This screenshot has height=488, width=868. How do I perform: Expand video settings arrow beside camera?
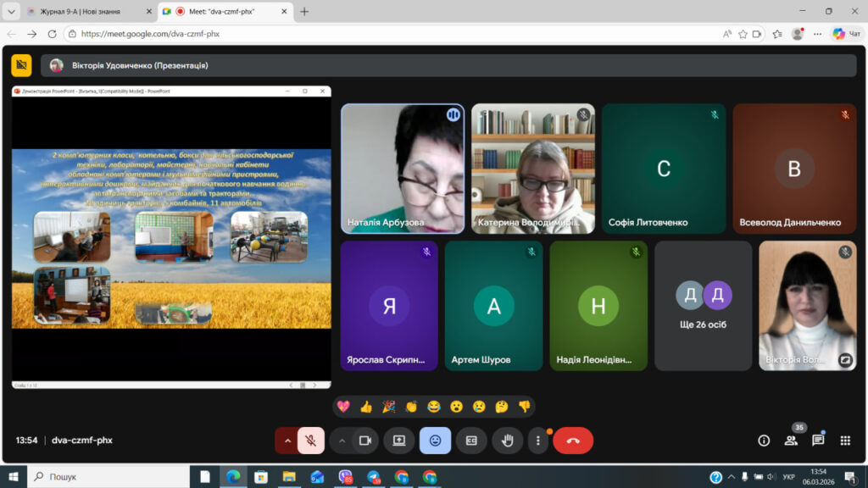pyautogui.click(x=342, y=441)
